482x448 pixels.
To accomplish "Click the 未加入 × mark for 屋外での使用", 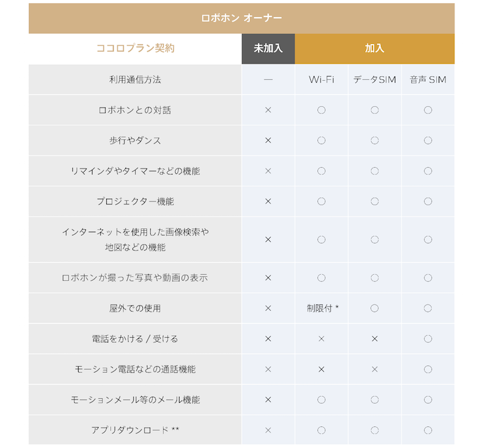I will (x=268, y=308).
